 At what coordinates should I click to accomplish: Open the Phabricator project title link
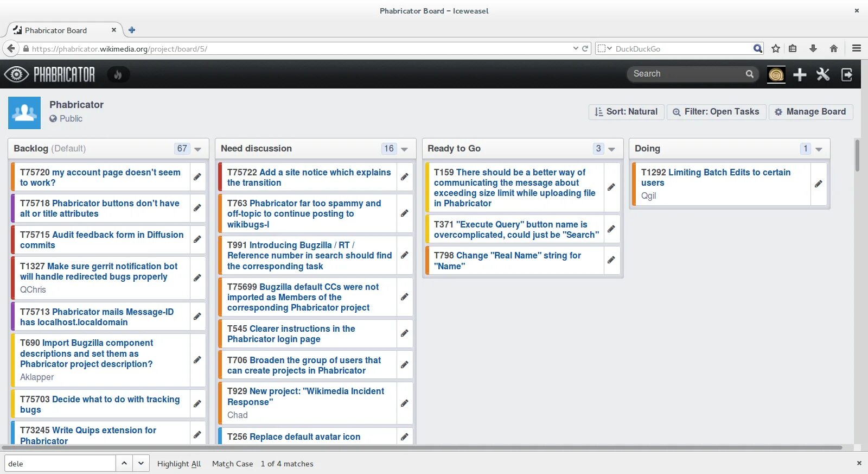(x=76, y=105)
